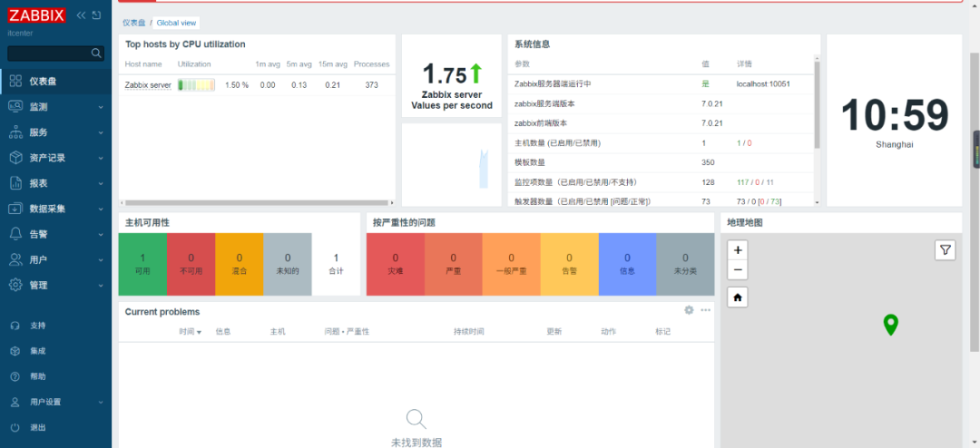This screenshot has width=980, height=448.
Task: Click the 模板数量 350 value
Action: pyautogui.click(x=708, y=162)
